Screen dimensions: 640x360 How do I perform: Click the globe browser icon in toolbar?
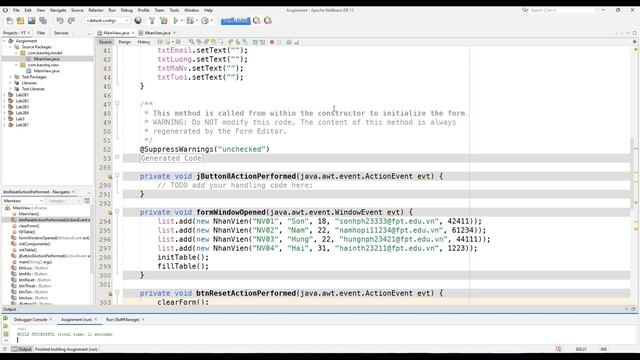pyautogui.click(x=138, y=20)
